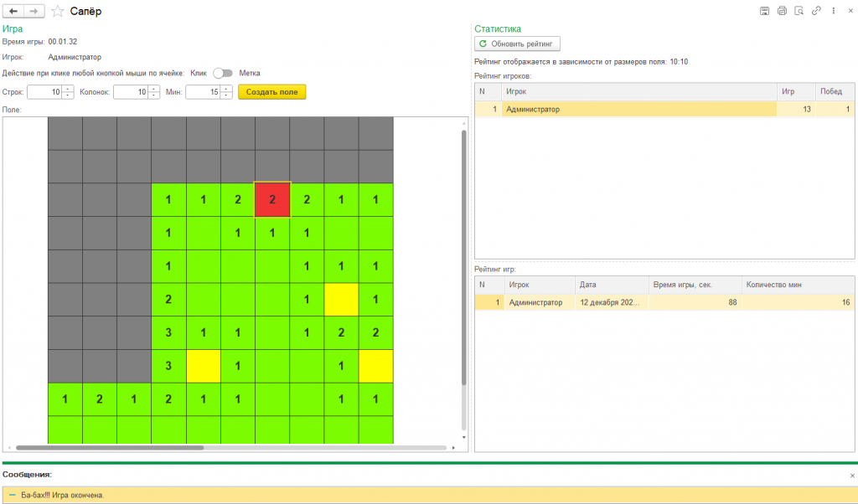Click the print icon in top toolbar

(782, 11)
